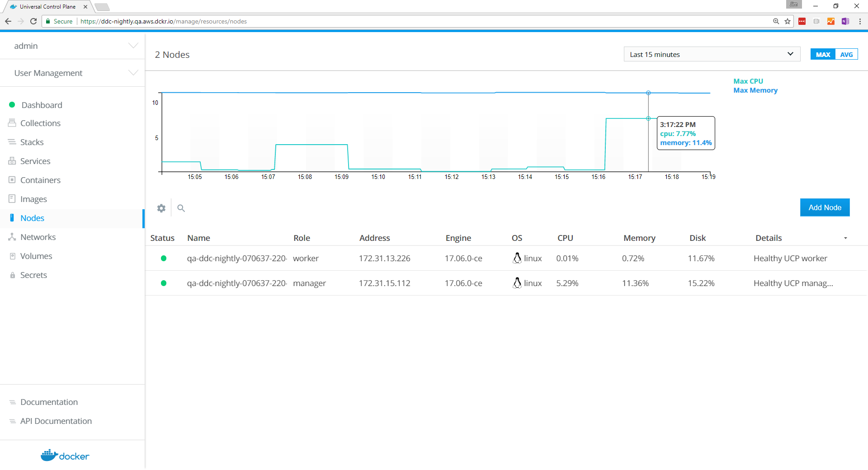This screenshot has width=868, height=470.
Task: Select the manager node row 172.31.15.112
Action: tap(384, 283)
